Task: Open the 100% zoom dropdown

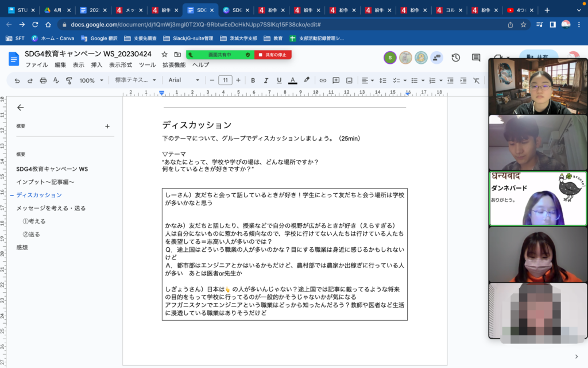Action: [91, 80]
